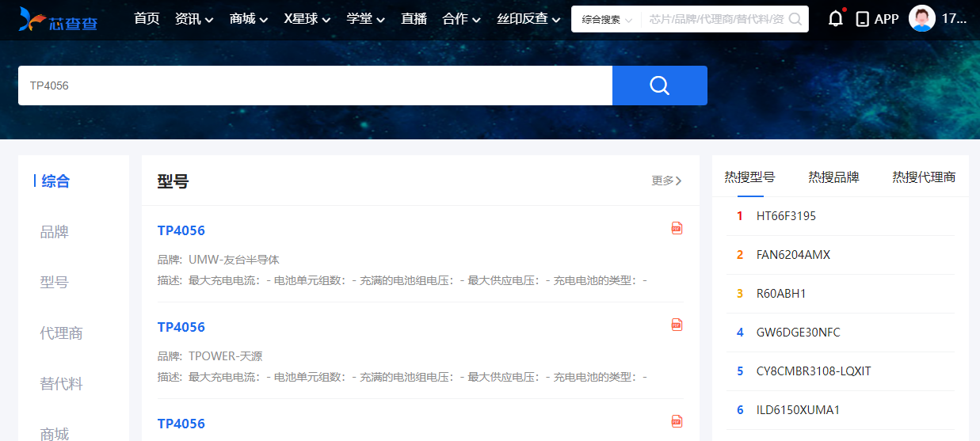
Task: Click the username text beside avatar
Action: coord(955,19)
